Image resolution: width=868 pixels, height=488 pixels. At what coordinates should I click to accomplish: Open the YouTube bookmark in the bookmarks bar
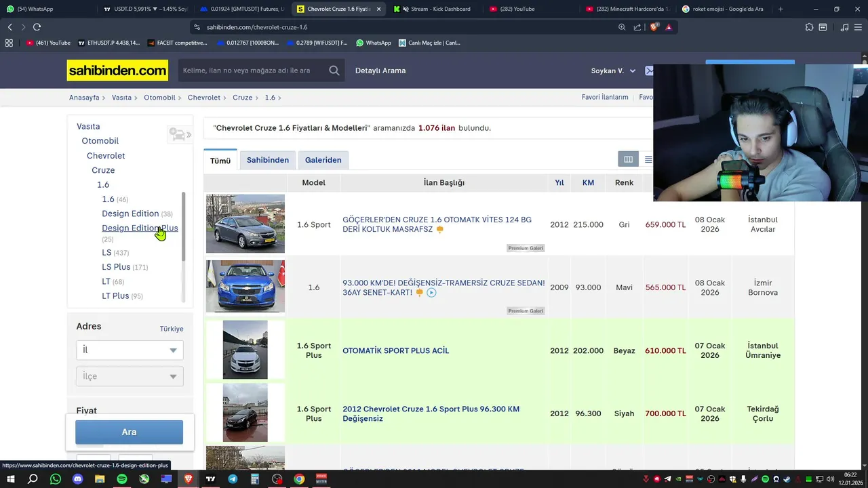(49, 43)
